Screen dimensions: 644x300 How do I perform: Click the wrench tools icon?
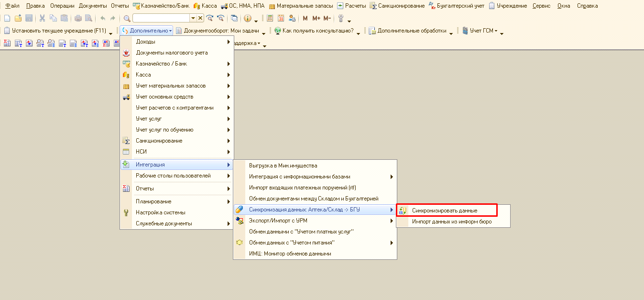(x=341, y=18)
